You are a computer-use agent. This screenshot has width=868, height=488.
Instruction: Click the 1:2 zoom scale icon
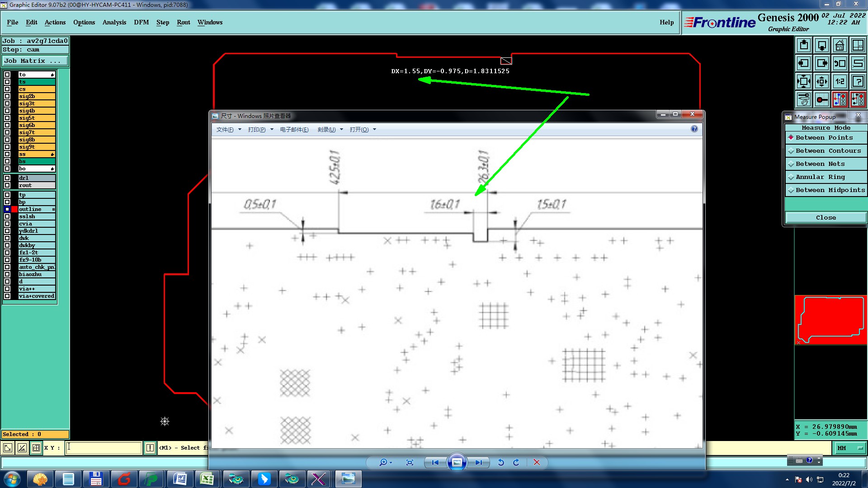coord(840,81)
